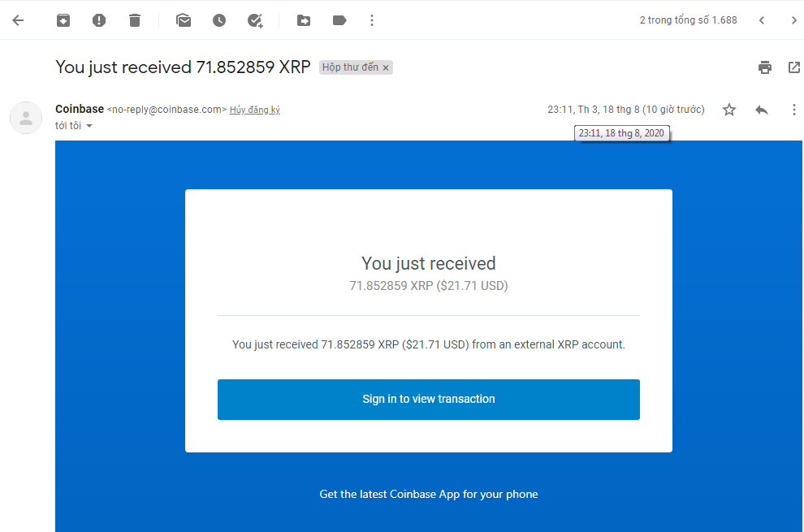The height and width of the screenshot is (532, 804).
Task: Move this email to a folder
Action: (x=304, y=20)
